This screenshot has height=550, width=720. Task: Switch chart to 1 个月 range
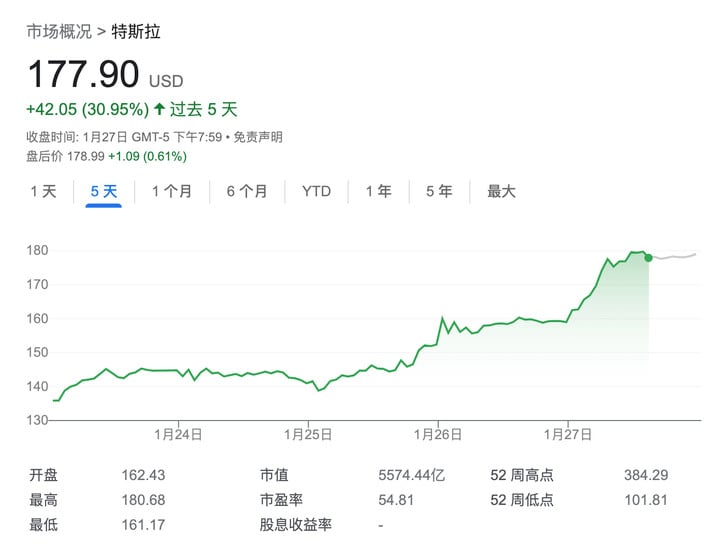[x=172, y=191]
